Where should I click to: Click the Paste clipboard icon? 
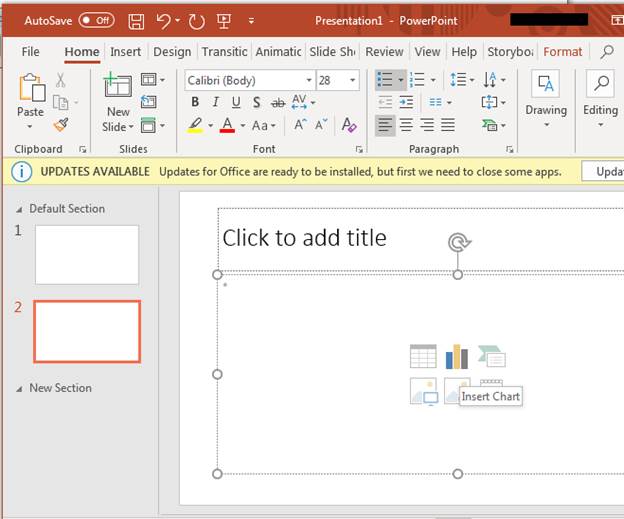point(32,88)
